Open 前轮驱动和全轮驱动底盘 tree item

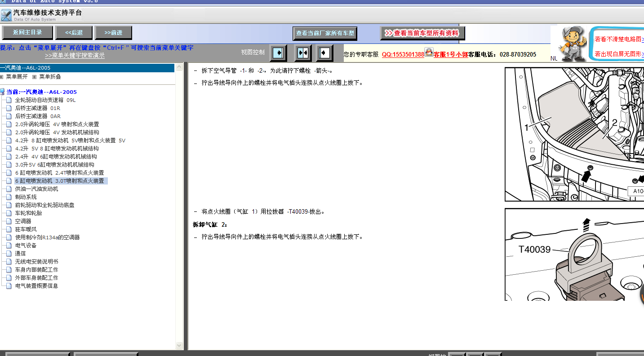click(x=44, y=205)
